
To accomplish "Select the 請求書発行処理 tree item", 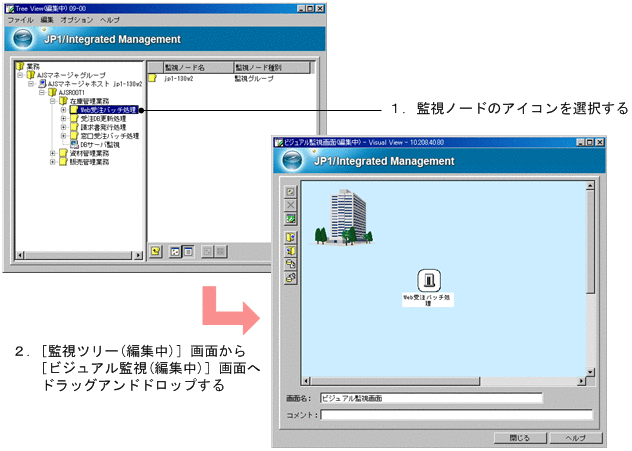I will pyautogui.click(x=103, y=127).
